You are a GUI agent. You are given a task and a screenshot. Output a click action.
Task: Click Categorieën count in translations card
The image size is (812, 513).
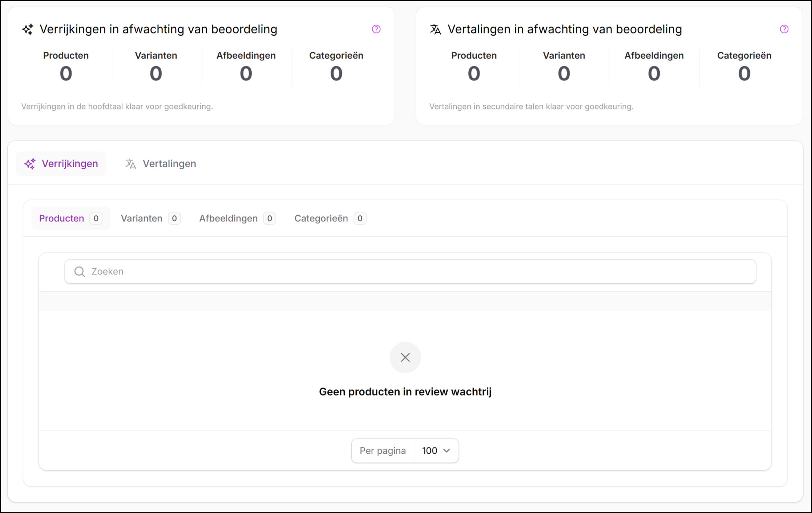[x=744, y=74]
